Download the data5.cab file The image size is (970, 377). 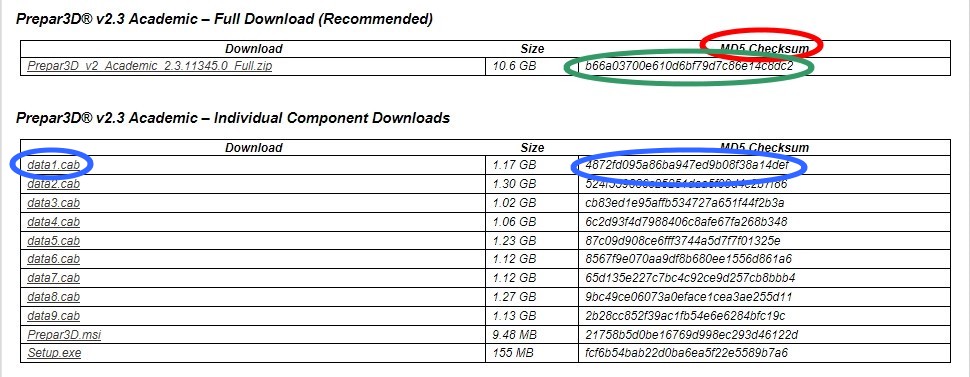[x=53, y=240]
